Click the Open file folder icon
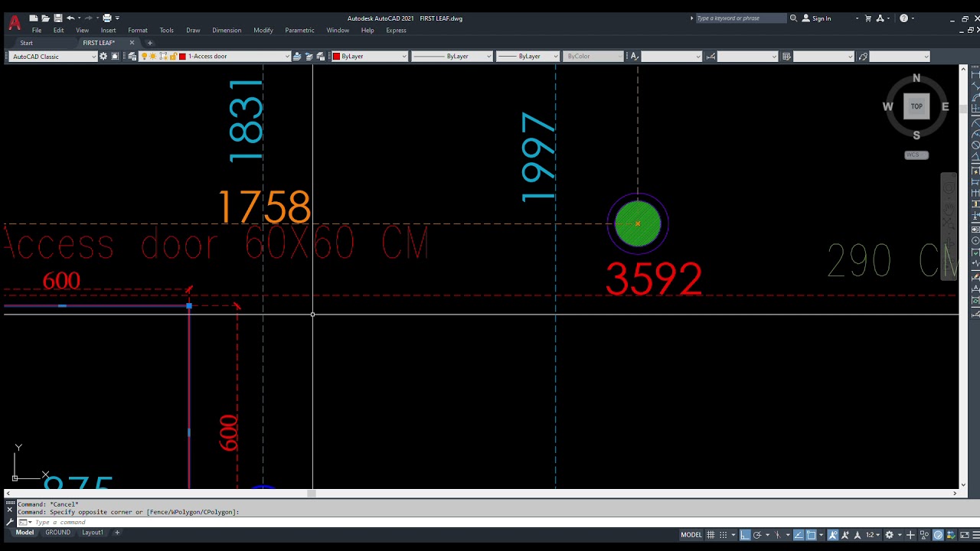Screen dimensions: 980x551 point(46,18)
